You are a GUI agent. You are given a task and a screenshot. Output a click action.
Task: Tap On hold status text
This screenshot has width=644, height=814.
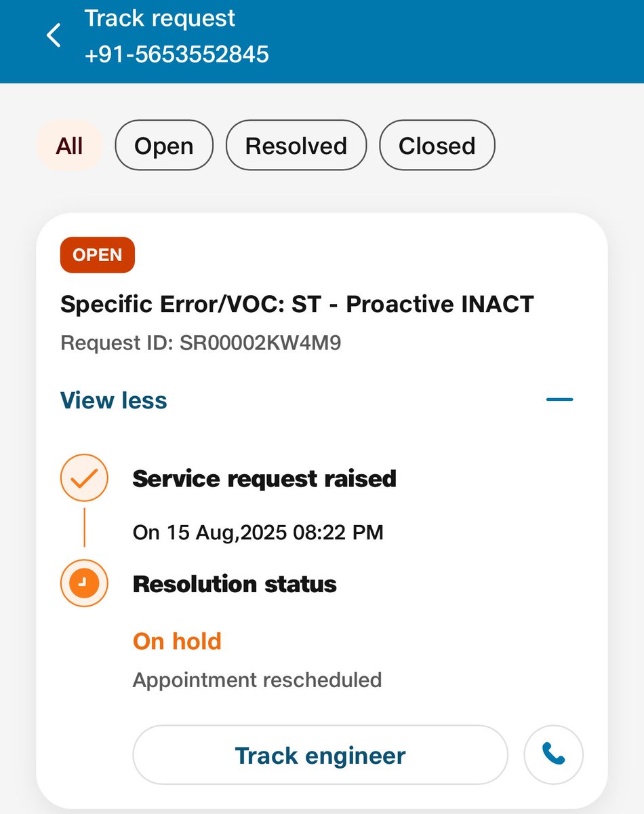point(177,641)
